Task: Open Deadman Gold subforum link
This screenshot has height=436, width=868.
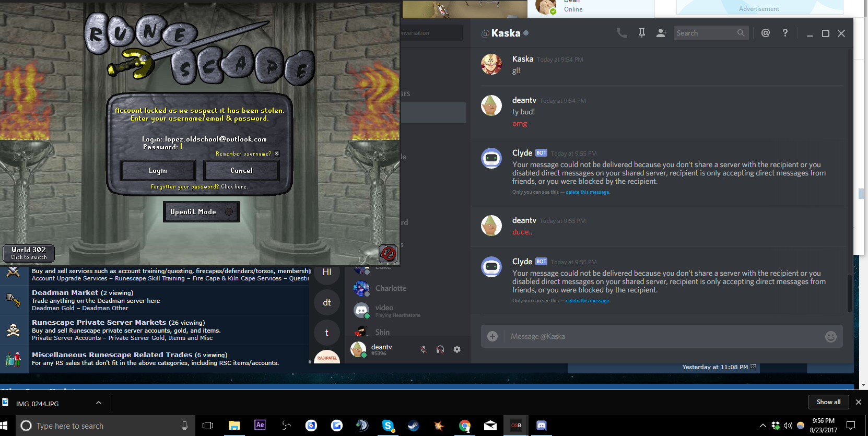Action: (x=53, y=308)
